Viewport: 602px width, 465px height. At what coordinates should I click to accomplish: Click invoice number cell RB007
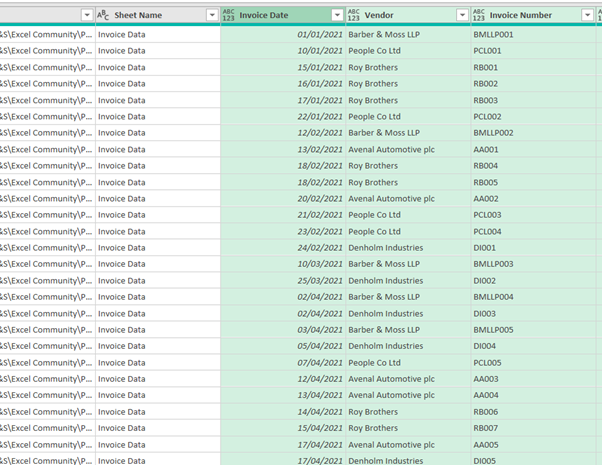point(533,428)
